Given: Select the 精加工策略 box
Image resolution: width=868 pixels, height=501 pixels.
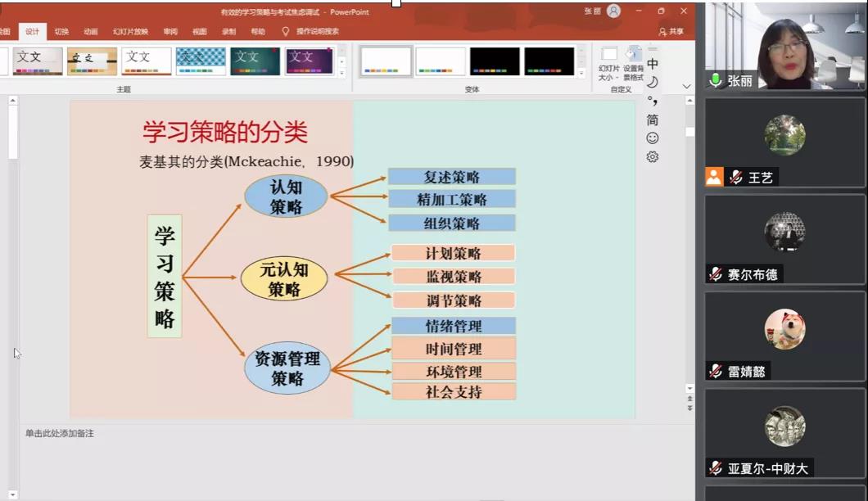Looking at the screenshot, I should 452,199.
